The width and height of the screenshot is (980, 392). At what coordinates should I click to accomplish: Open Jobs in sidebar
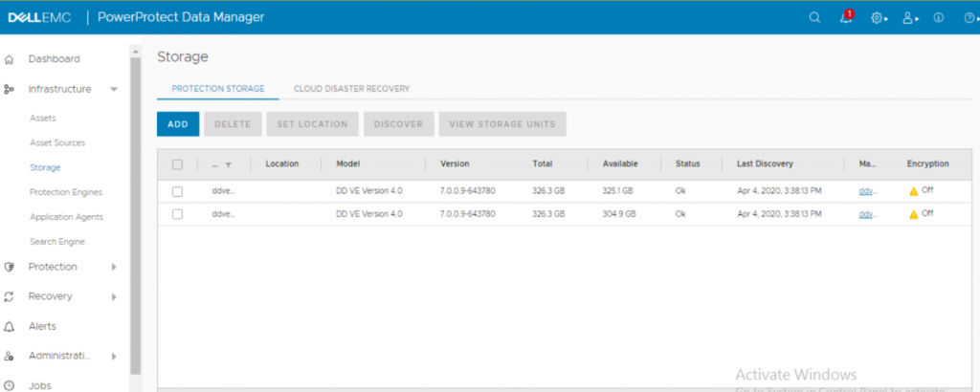point(39,385)
